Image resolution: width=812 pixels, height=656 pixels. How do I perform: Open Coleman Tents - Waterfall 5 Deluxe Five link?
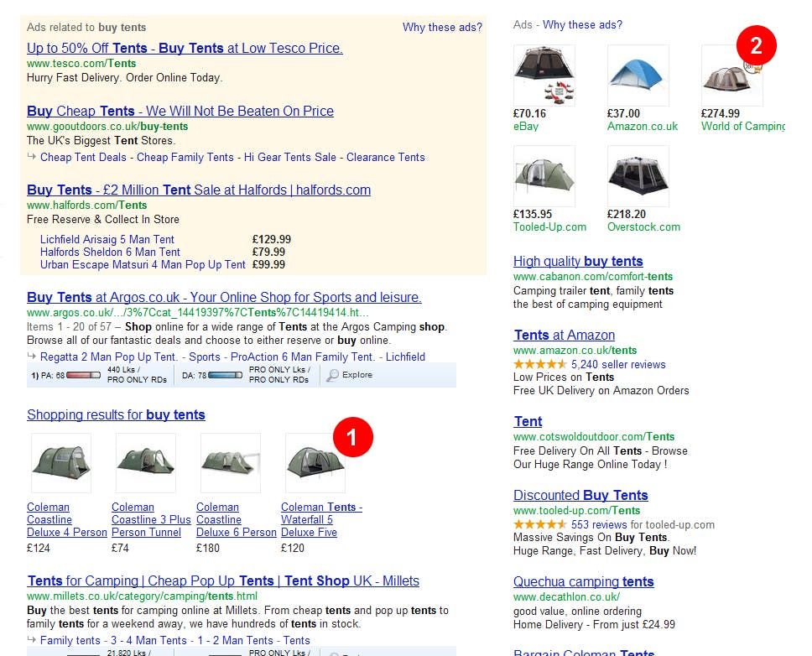pos(321,520)
